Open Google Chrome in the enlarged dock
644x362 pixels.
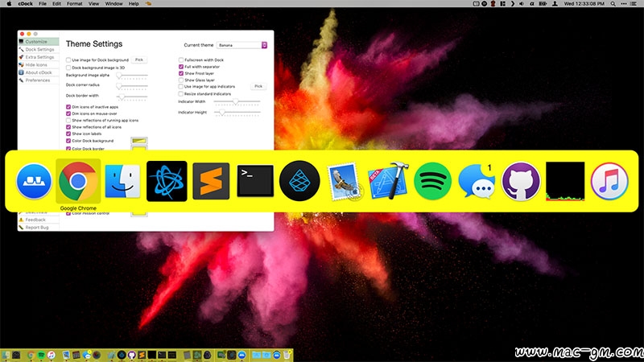[x=78, y=181]
